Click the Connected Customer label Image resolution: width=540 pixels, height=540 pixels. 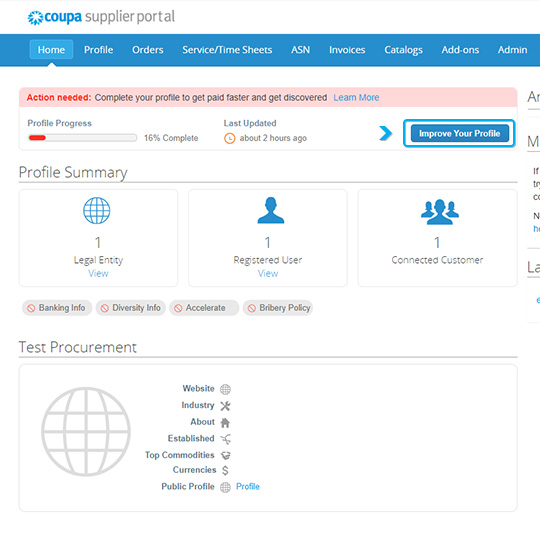pos(437,260)
